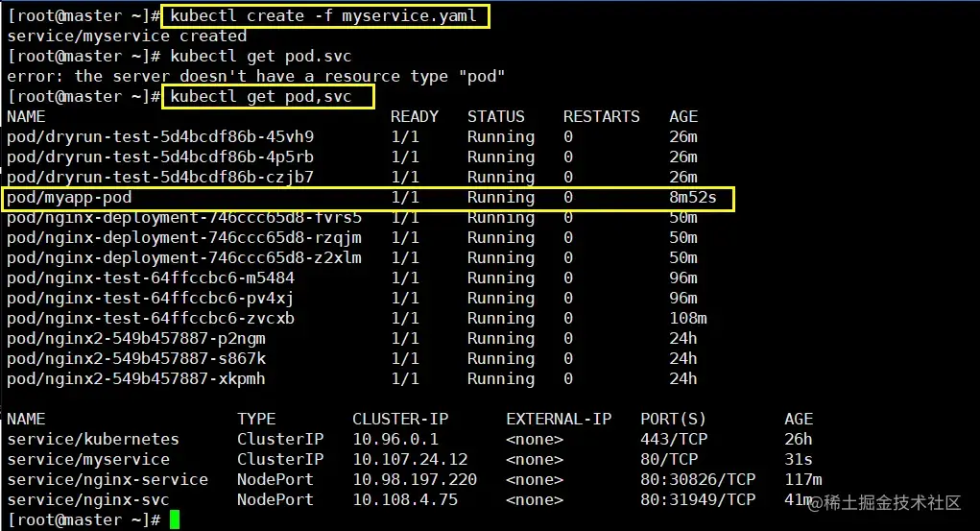Click cluster IP 10.108.4.75

[x=405, y=499]
